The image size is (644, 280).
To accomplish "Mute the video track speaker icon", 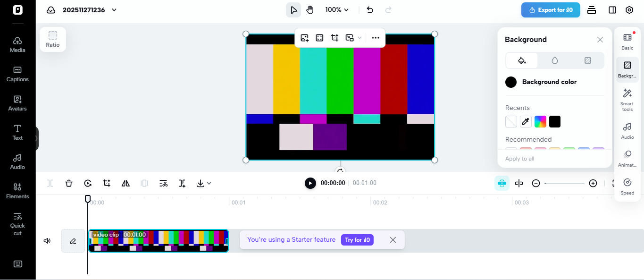I will tap(47, 241).
